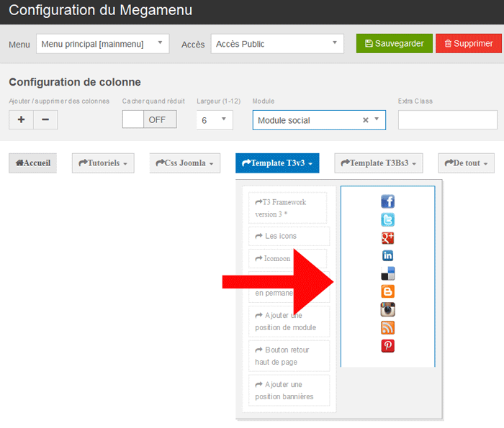Viewport: 504px width, 428px height.
Task: Open the Largeur column width dropdown
Action: [x=215, y=120]
